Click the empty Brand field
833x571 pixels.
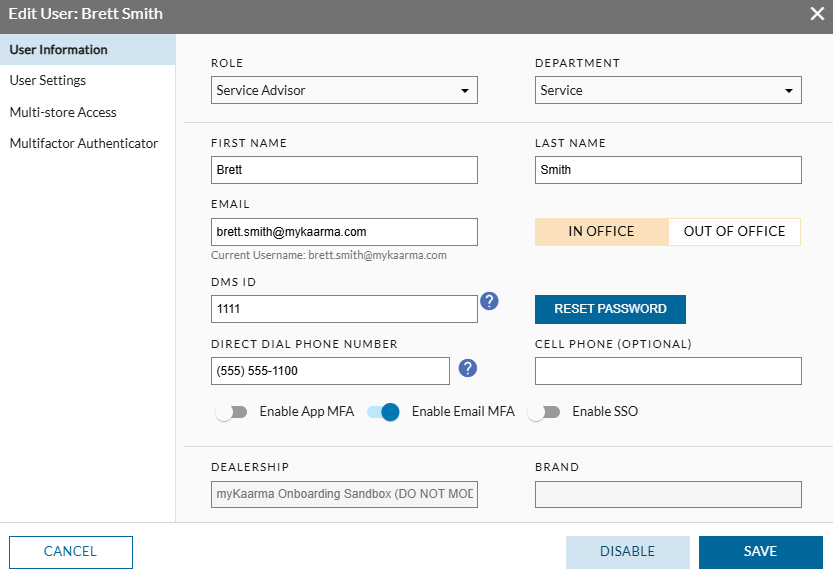(x=668, y=495)
